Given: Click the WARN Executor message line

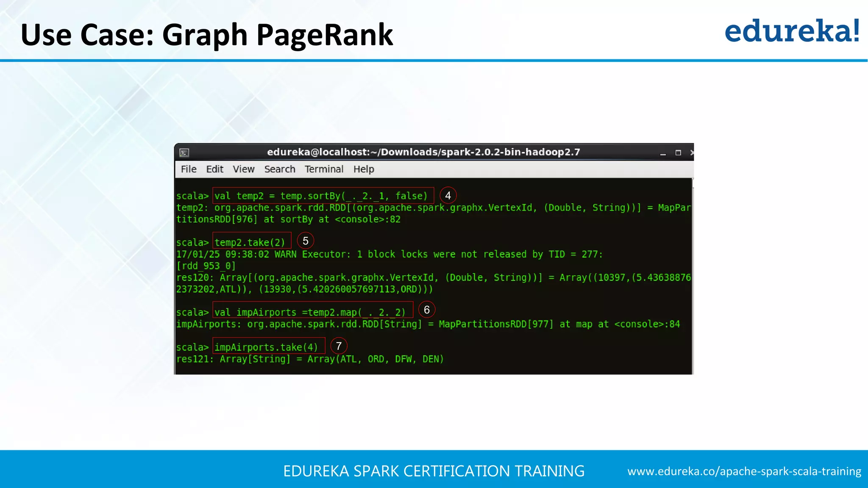Looking at the screenshot, I should tap(389, 254).
